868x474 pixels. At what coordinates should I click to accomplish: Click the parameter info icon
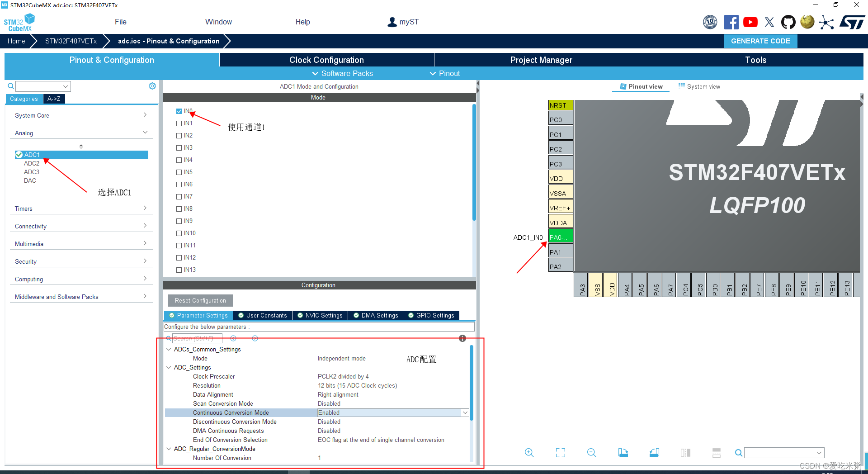(462, 338)
